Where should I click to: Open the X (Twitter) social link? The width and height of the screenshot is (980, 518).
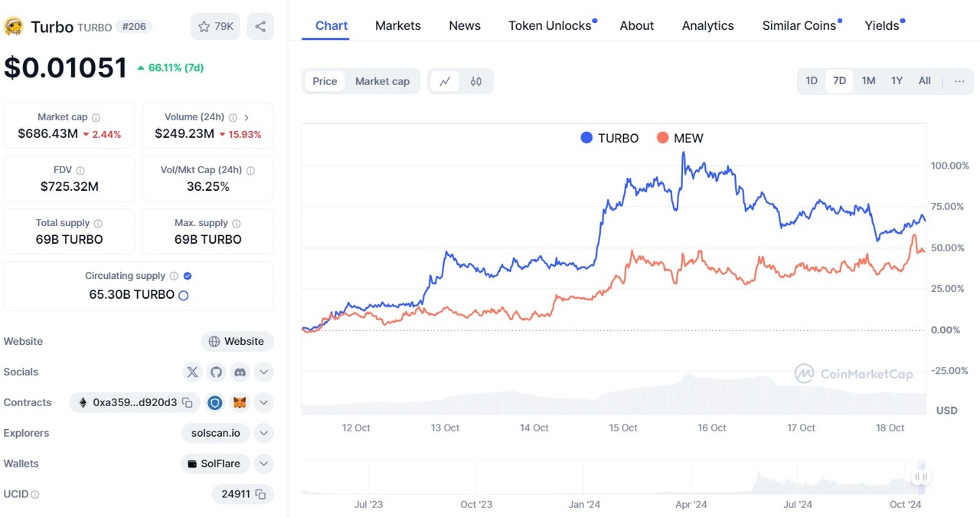[x=192, y=372]
